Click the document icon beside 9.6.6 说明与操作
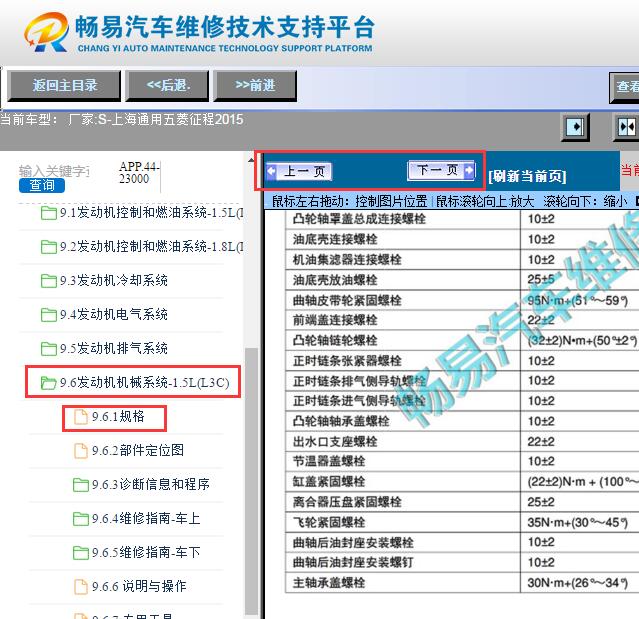Image resolution: width=639 pixels, height=619 pixels. click(x=81, y=586)
